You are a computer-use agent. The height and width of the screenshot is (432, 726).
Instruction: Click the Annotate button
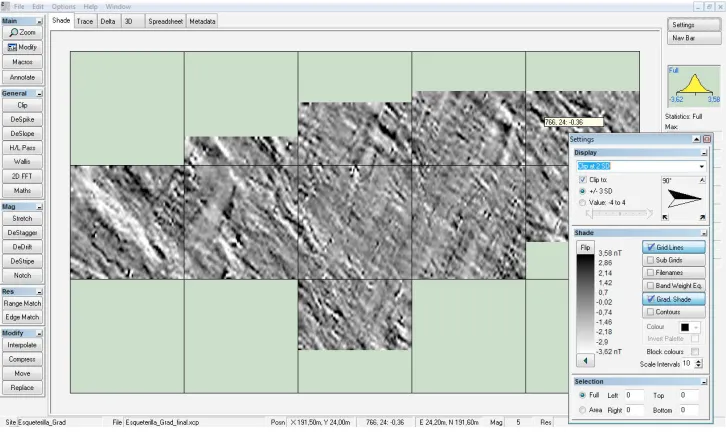[x=22, y=77]
